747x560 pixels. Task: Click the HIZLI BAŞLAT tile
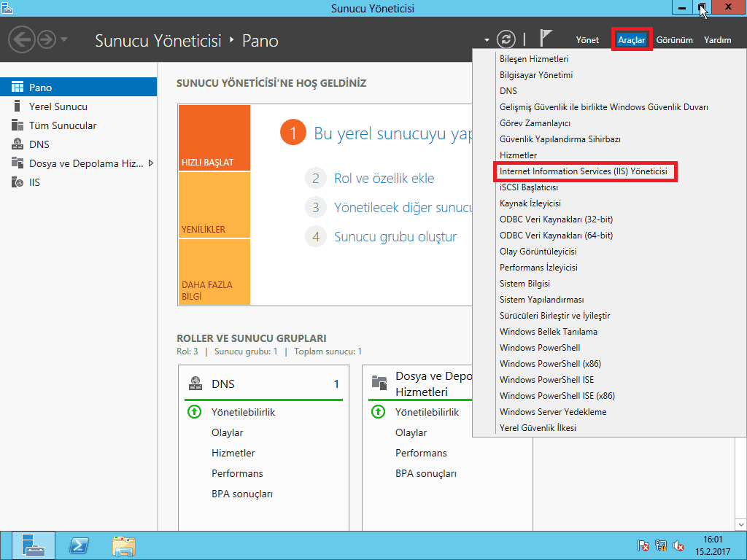214,138
